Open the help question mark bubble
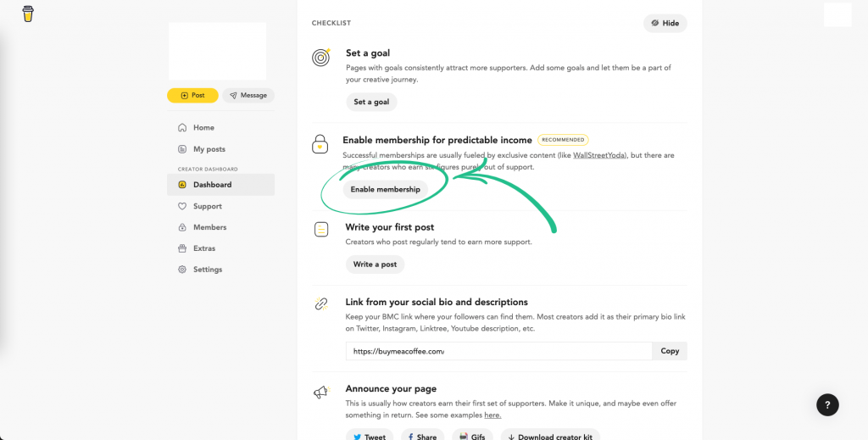This screenshot has height=440, width=868. [827, 404]
